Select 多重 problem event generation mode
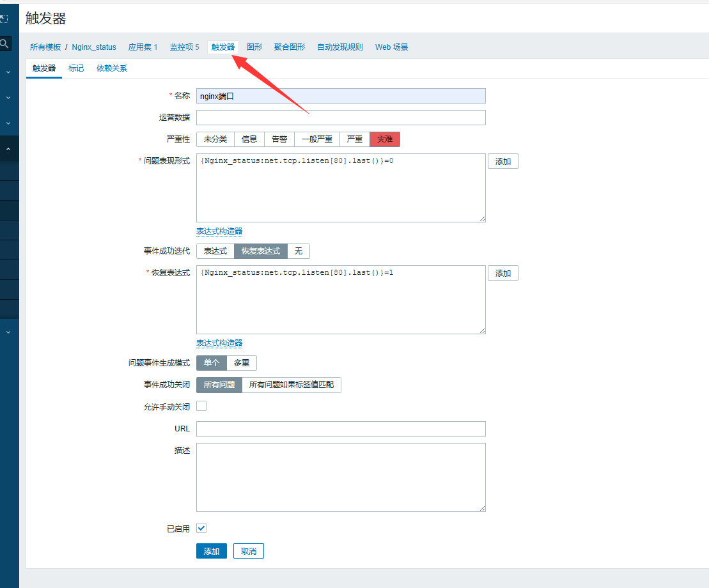Image resolution: width=709 pixels, height=588 pixels. point(242,363)
